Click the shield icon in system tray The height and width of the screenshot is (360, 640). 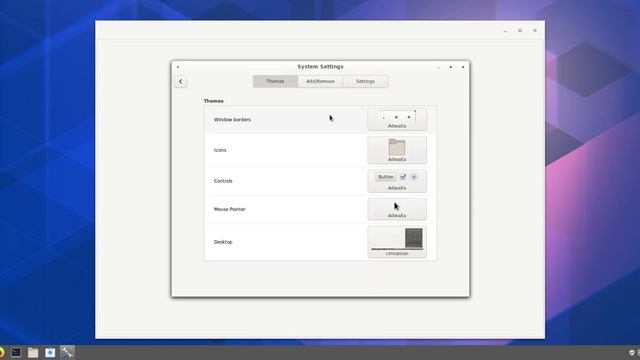[632, 353]
